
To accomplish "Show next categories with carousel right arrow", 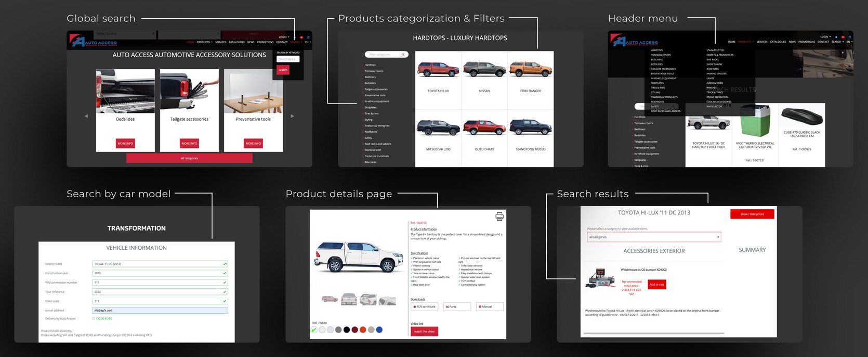I will click(x=292, y=116).
